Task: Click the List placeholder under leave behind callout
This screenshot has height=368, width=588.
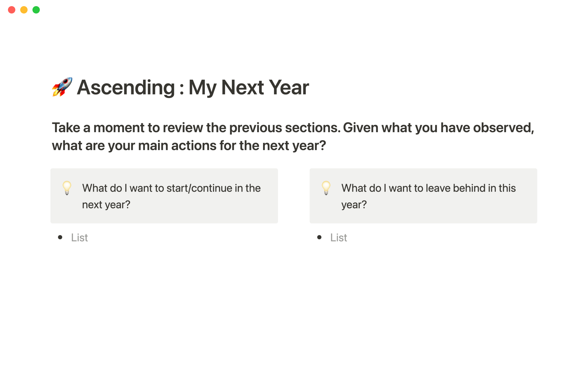Action: [339, 238]
